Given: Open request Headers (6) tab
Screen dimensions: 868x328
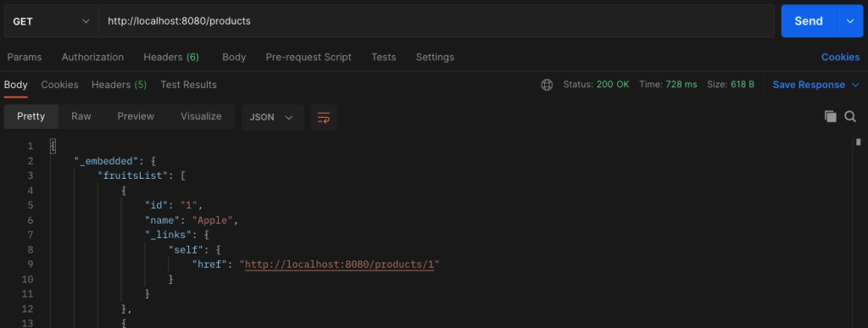Looking at the screenshot, I should (171, 57).
